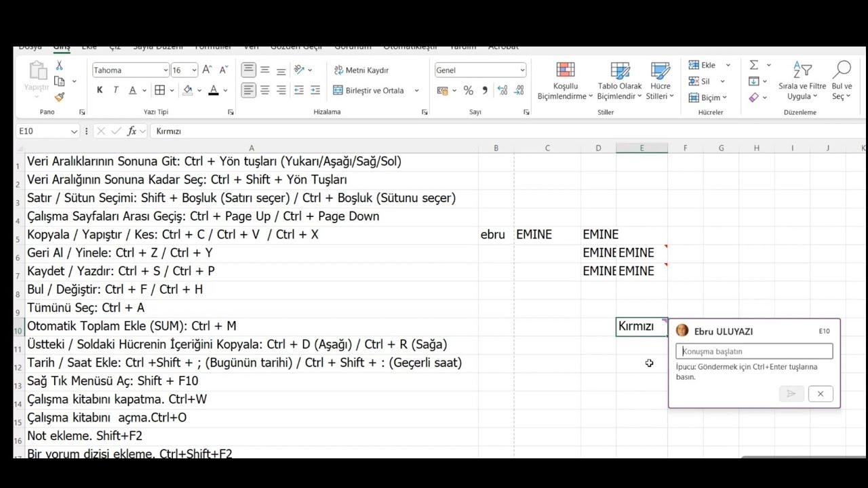This screenshot has width=868, height=488.
Task: Click Birleştir ve Ortala button
Action: [x=368, y=90]
